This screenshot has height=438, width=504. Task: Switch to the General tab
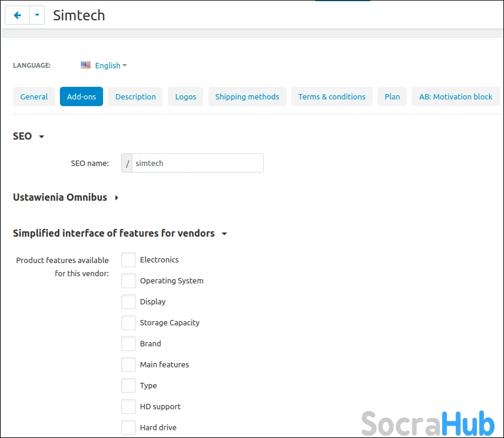pyautogui.click(x=34, y=96)
